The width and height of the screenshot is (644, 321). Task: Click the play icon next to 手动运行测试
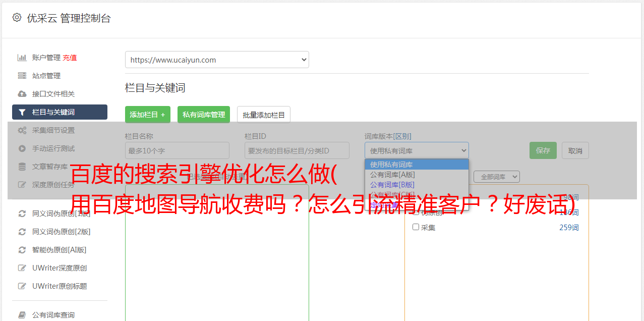pos(22,148)
